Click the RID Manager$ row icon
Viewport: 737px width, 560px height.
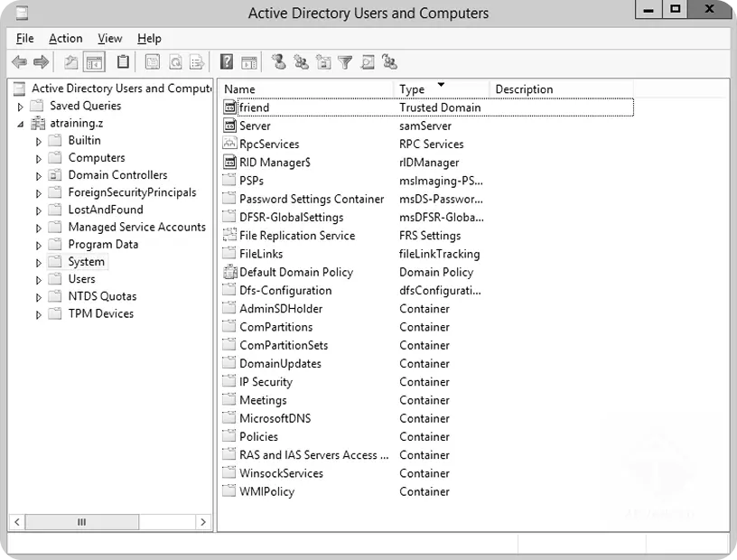click(229, 162)
